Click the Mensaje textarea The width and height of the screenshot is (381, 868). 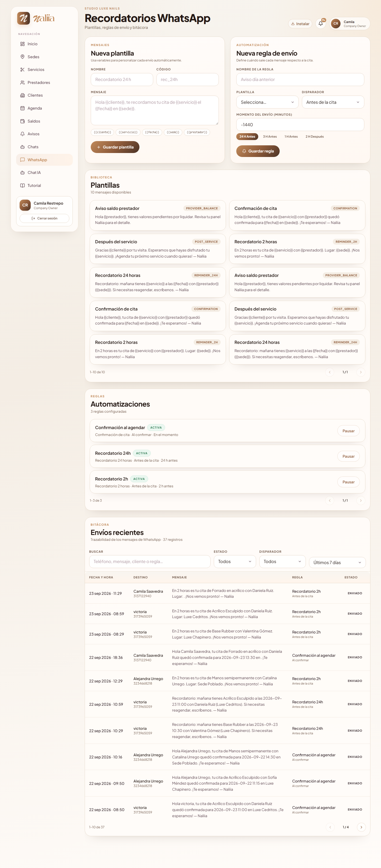[x=155, y=110]
